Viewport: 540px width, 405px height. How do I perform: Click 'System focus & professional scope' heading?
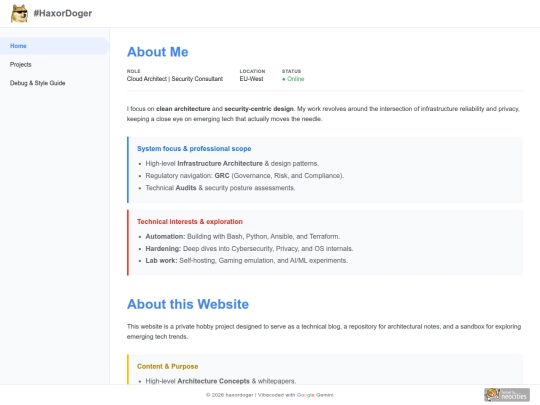click(x=194, y=149)
